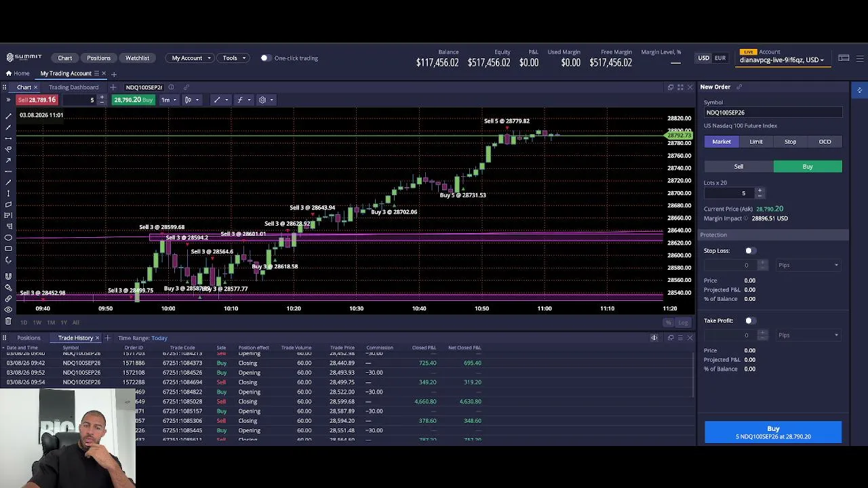Toggle the magnet snap tool
This screenshot has height=488, width=868.
click(x=8, y=276)
